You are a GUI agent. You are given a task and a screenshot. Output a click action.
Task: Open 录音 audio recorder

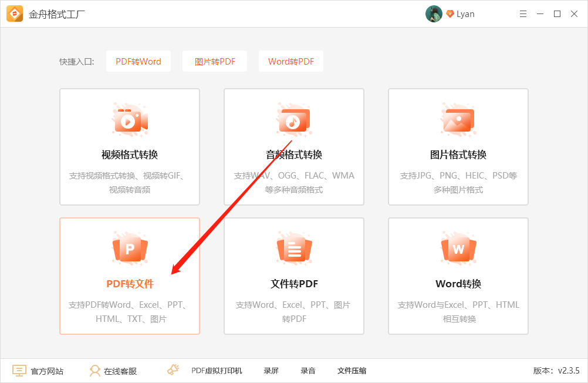[308, 371]
